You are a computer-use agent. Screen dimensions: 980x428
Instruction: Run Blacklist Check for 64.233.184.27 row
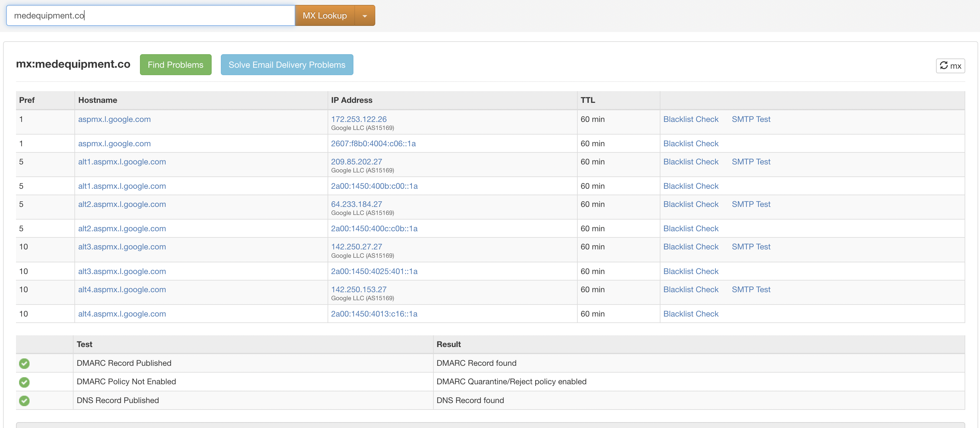tap(691, 204)
